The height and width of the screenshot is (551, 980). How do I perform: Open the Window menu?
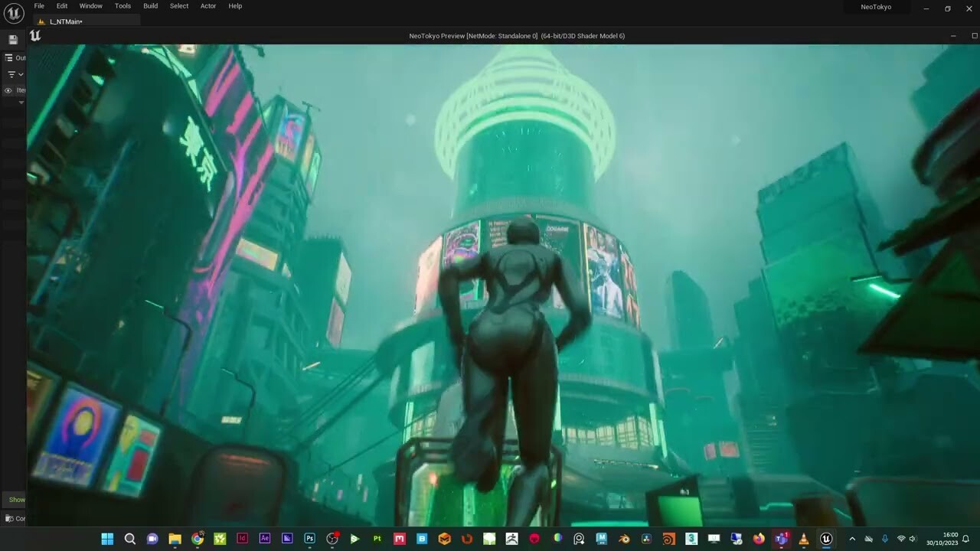(x=90, y=6)
